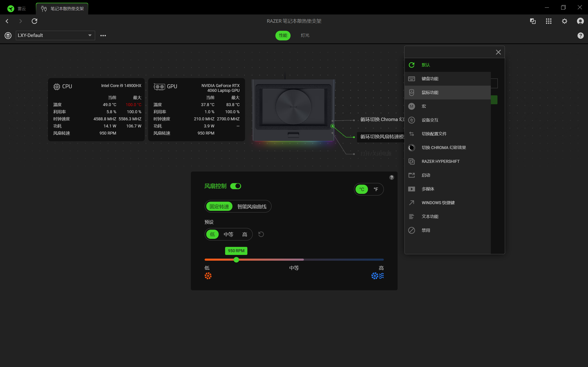Reset fan preset with circular arrow icon

point(261,234)
